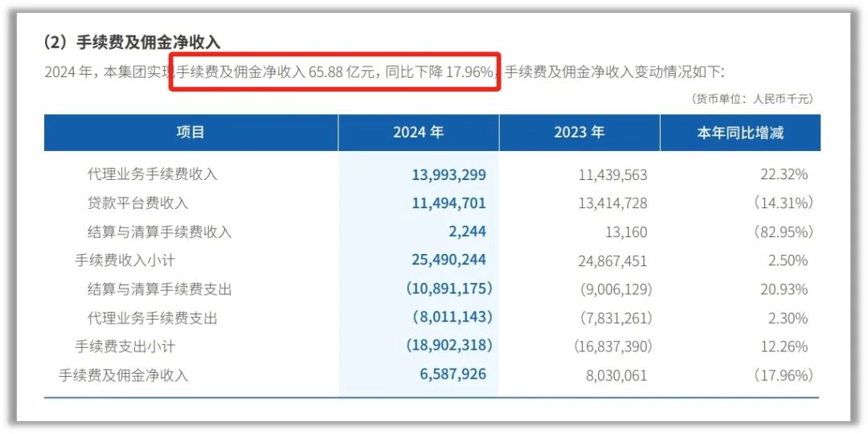This screenshot has height=434, width=868.
Task: Select the 项目 column header
Action: click(190, 133)
